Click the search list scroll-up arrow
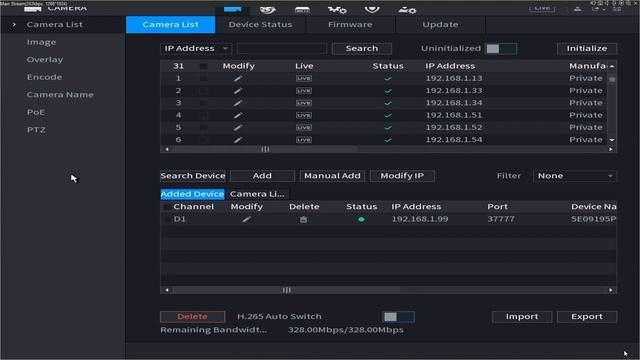 612,66
